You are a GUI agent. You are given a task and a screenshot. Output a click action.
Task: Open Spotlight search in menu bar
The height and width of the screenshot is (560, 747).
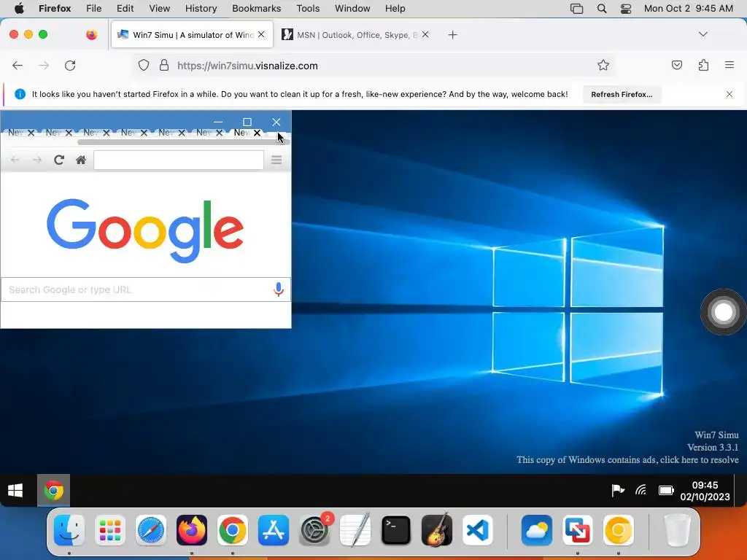pos(602,9)
